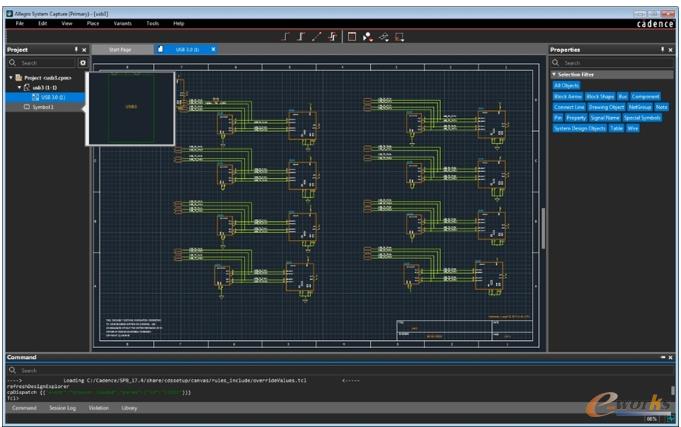Toggle the Wire selection filter
Screen dimensions: 681x427
(632, 128)
